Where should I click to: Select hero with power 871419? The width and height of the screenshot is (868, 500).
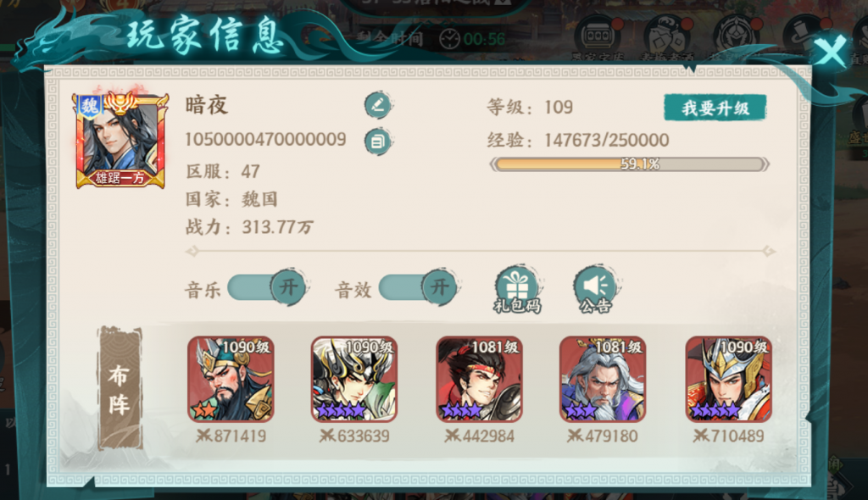coord(231,380)
